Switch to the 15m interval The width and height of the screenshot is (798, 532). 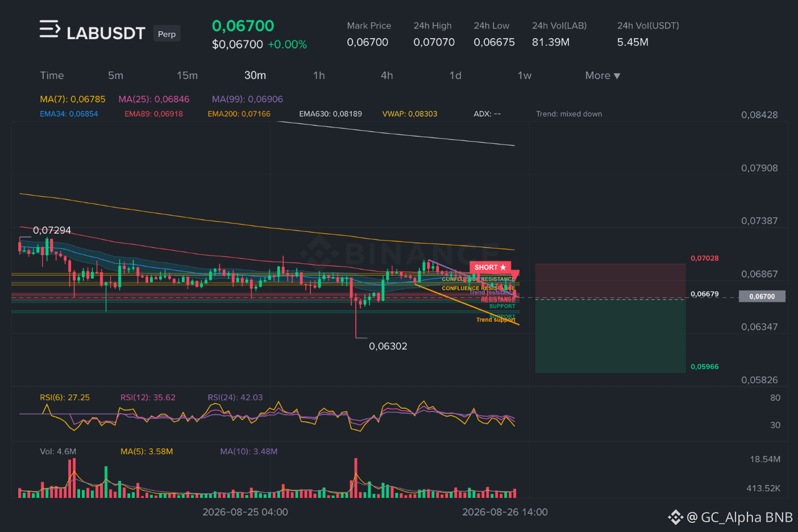(187, 76)
